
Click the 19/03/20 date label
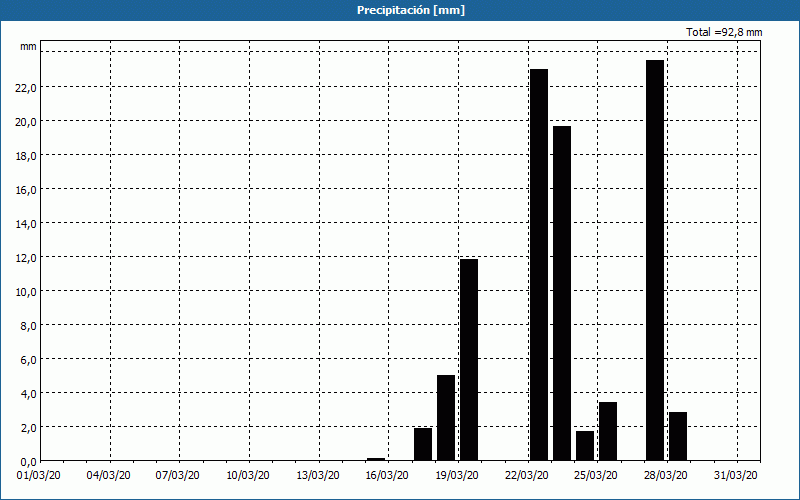(457, 476)
